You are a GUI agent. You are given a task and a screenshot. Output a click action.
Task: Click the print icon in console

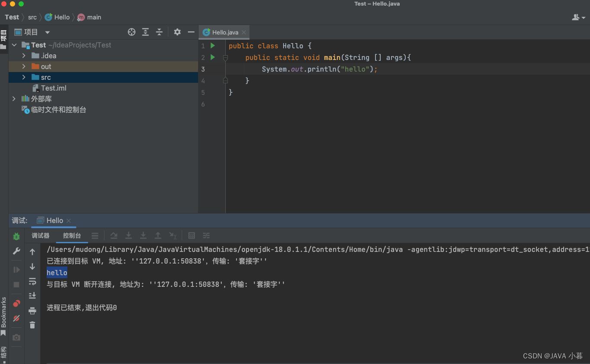click(x=32, y=311)
